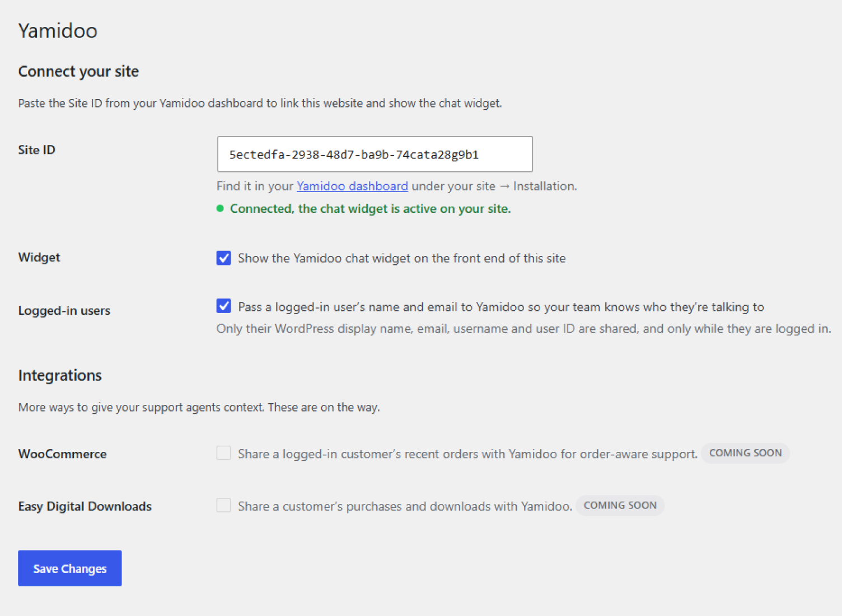This screenshot has height=616, width=842.
Task: Toggle the Logged-in users name and email checkbox
Action: tap(223, 306)
